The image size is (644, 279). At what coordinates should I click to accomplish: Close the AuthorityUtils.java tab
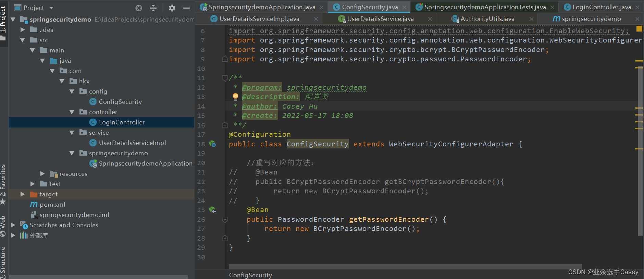(x=531, y=19)
